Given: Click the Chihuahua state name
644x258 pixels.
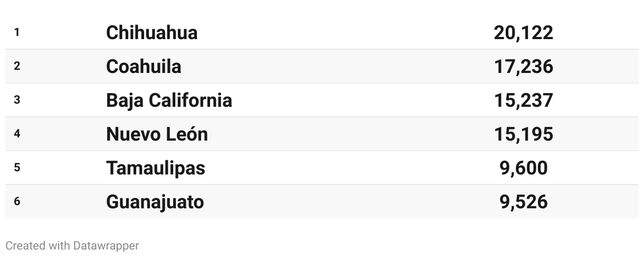Looking at the screenshot, I should tap(151, 33).
